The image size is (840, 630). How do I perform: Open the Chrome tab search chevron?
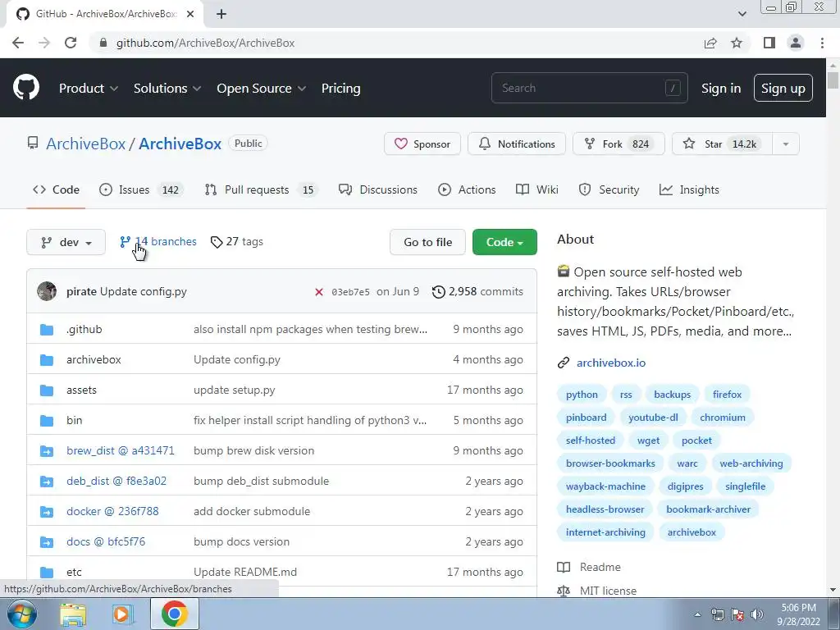click(742, 14)
